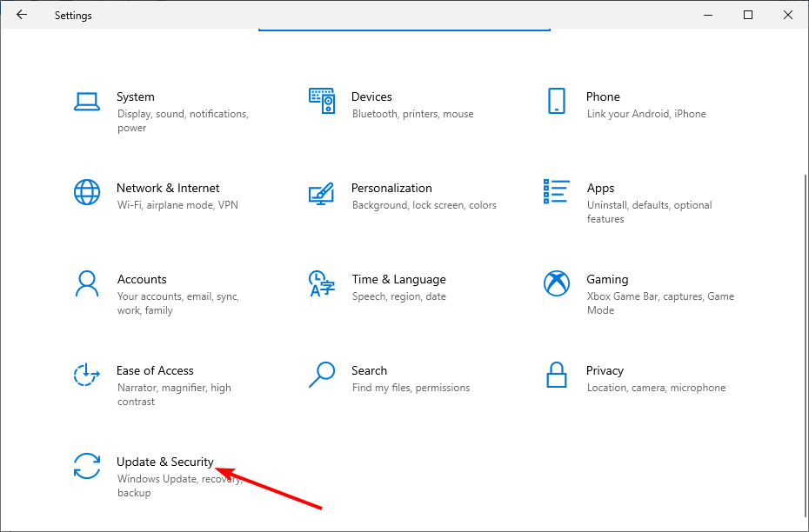Click "Wi-Fi, airplane mode, VPN" description

[178, 205]
